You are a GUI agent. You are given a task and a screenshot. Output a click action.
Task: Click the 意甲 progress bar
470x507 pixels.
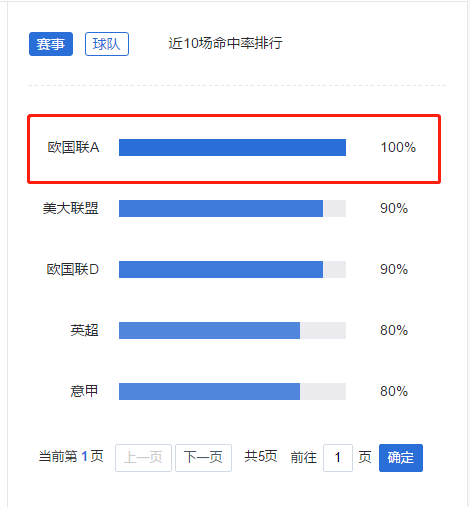[232, 391]
